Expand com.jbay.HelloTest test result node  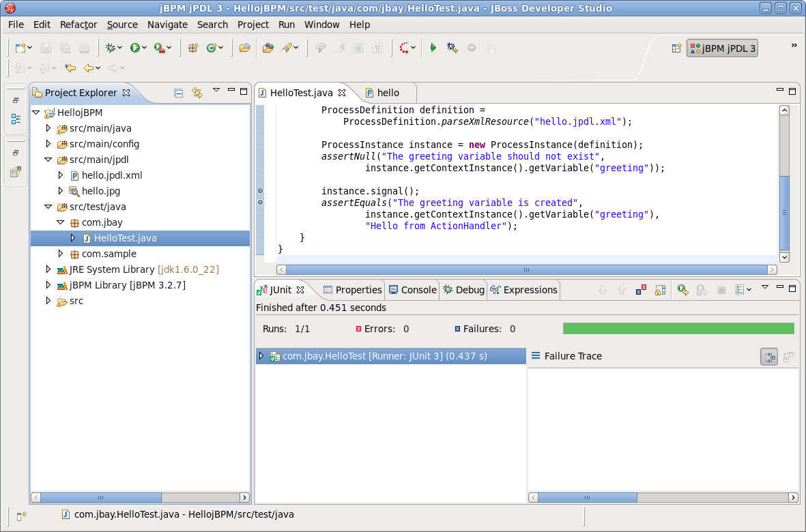click(261, 356)
